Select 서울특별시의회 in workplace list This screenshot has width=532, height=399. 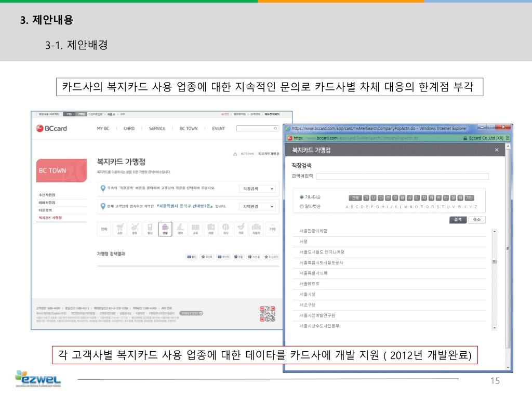click(313, 273)
